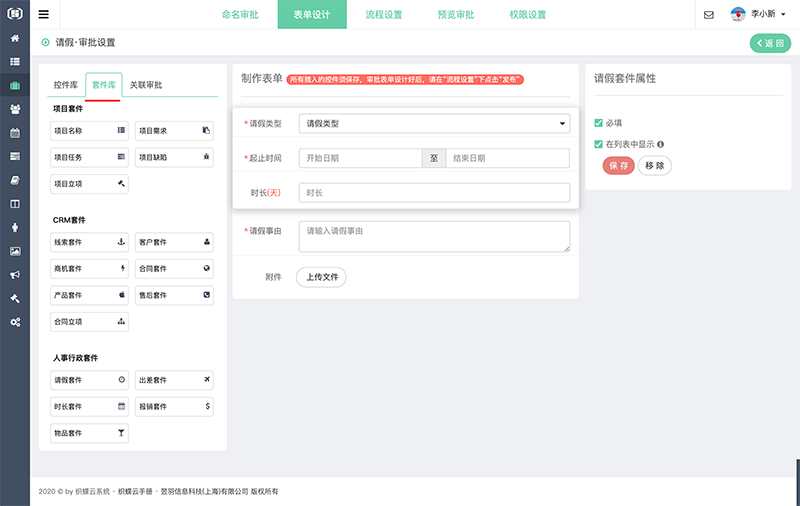Select the 控件库 tab
The image size is (800, 506).
click(66, 85)
